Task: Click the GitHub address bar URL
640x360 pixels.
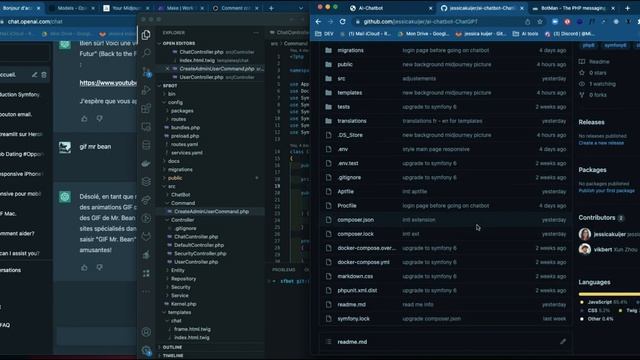Action: (420, 22)
